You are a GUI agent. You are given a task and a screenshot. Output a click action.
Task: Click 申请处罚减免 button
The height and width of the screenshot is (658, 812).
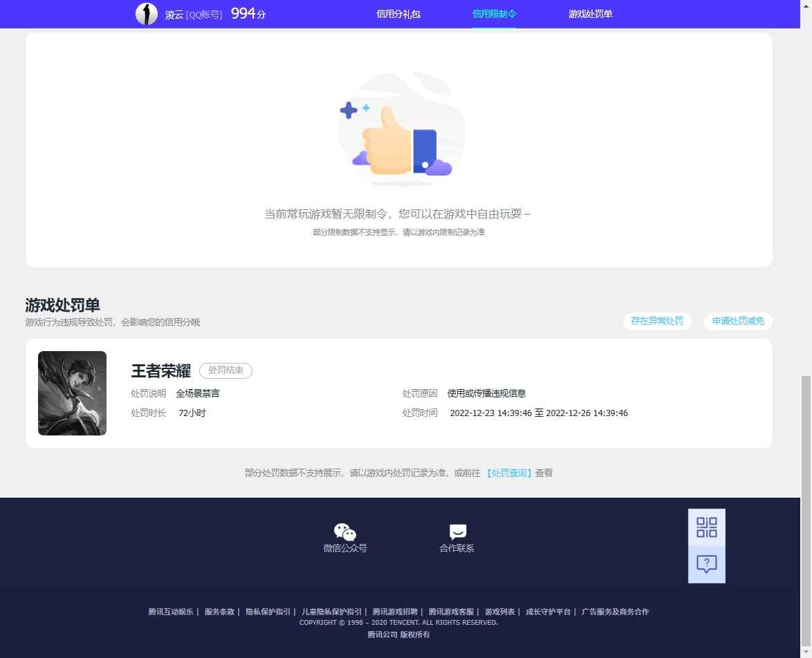[738, 321]
